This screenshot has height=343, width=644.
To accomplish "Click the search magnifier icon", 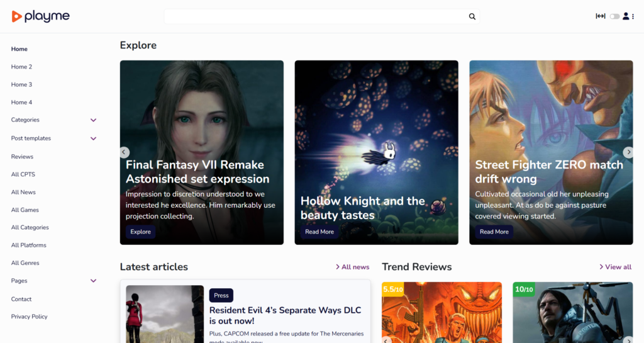I will pos(472,16).
